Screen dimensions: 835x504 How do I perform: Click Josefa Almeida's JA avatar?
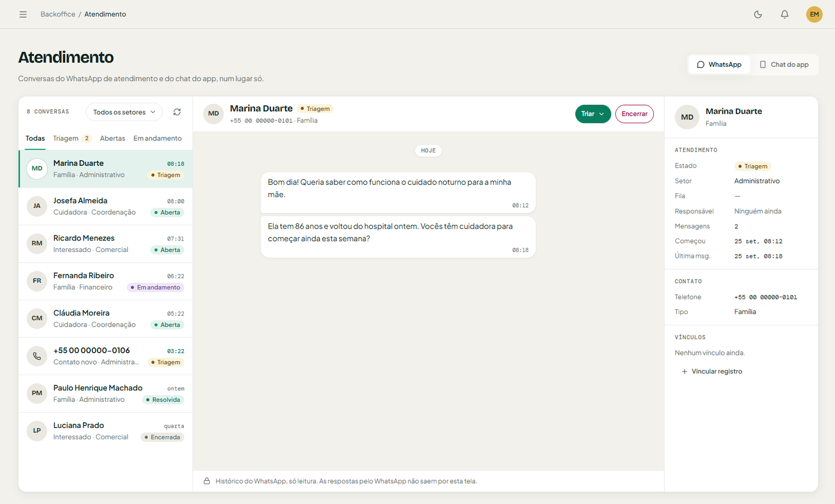pyautogui.click(x=37, y=206)
